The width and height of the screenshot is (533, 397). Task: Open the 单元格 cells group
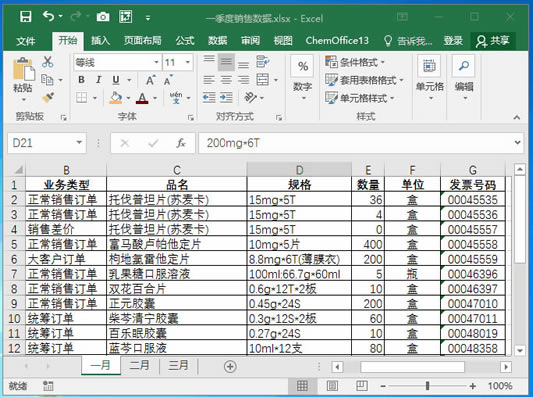click(430, 79)
